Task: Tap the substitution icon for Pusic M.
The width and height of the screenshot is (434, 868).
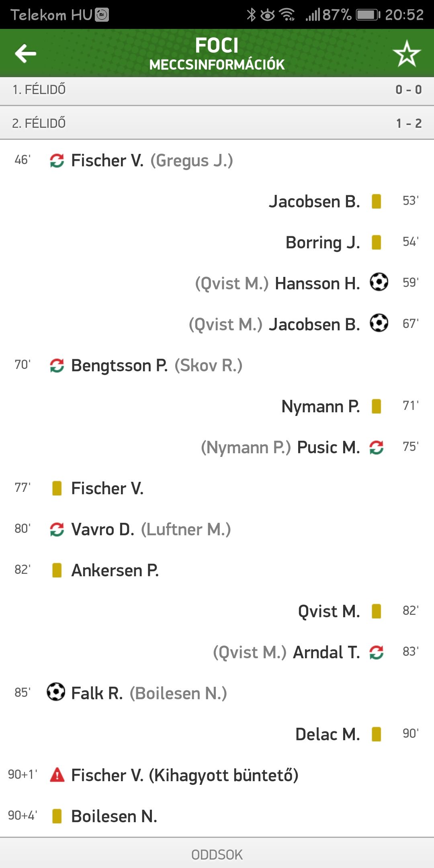Action: click(377, 447)
